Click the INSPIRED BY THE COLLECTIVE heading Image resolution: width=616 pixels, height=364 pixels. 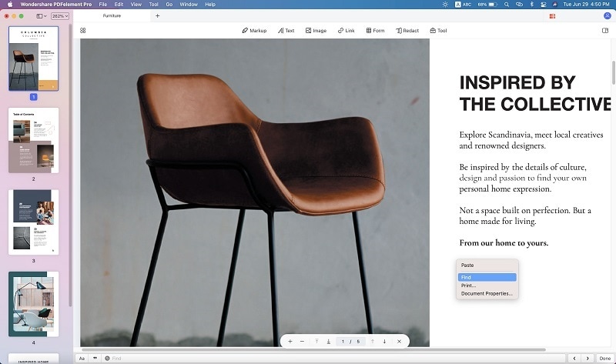[x=535, y=93]
